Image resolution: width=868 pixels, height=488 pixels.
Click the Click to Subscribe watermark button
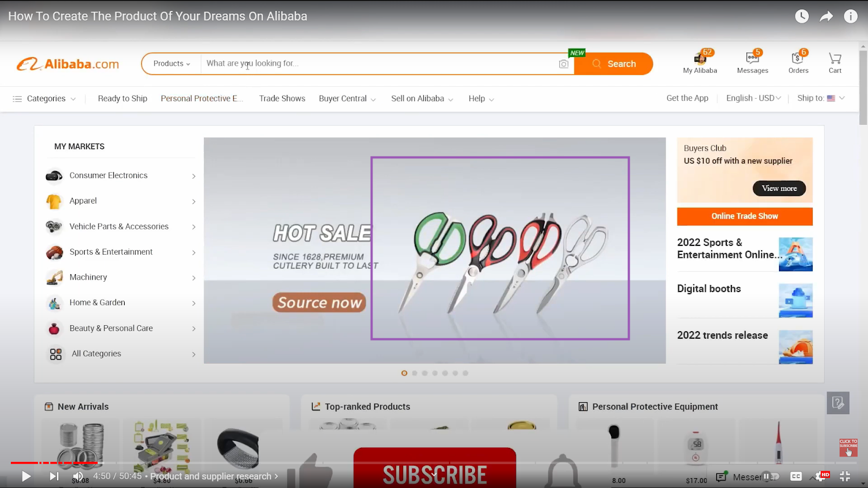[x=848, y=448]
